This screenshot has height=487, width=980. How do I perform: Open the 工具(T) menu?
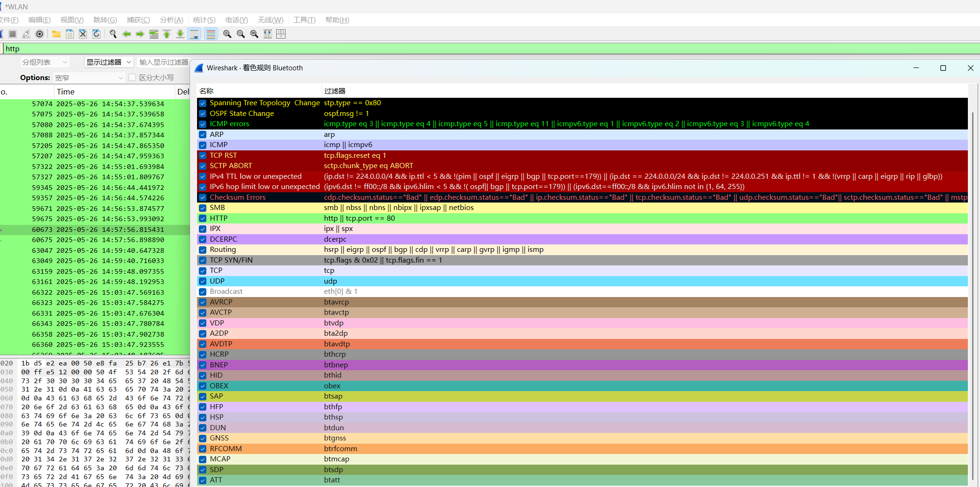[x=304, y=20]
